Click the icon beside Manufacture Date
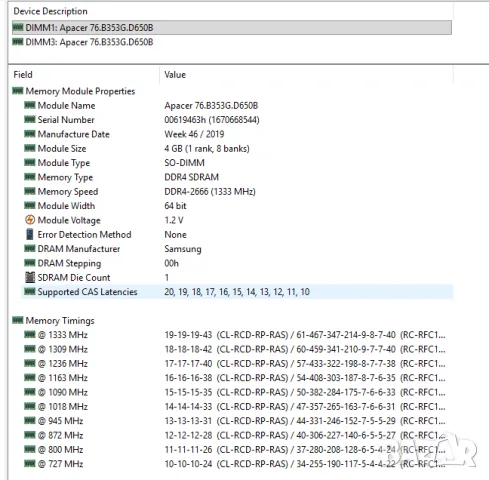 (30, 134)
